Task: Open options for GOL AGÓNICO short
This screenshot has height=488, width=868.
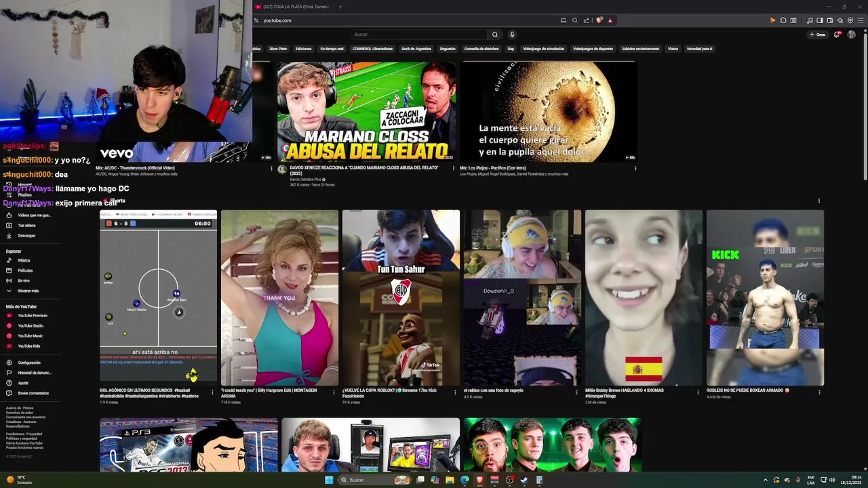Action: coord(212,392)
